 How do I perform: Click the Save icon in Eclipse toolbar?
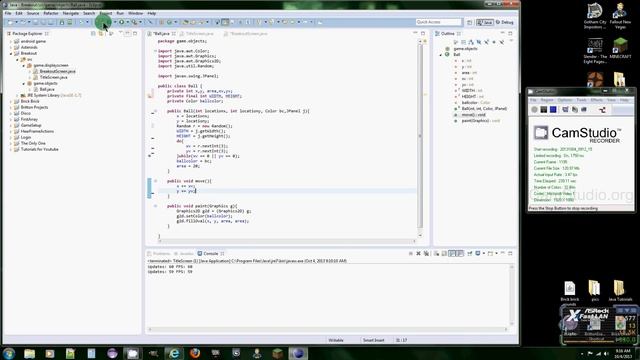[36, 22]
